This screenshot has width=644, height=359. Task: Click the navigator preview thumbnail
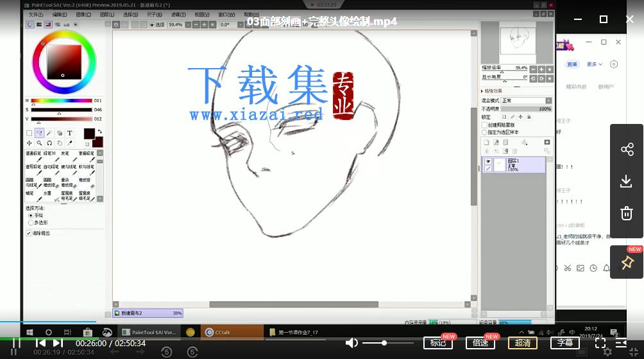[518, 40]
